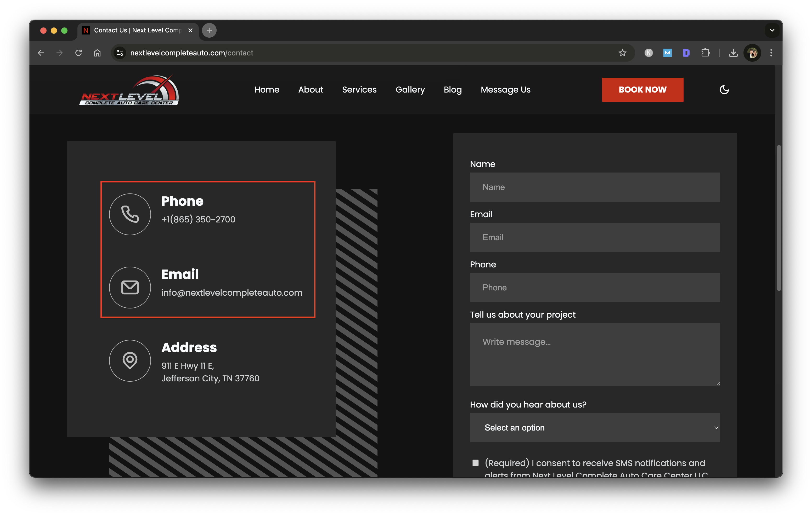The width and height of the screenshot is (812, 516).
Task: Open the Chrome three-dot menu
Action: click(x=771, y=53)
